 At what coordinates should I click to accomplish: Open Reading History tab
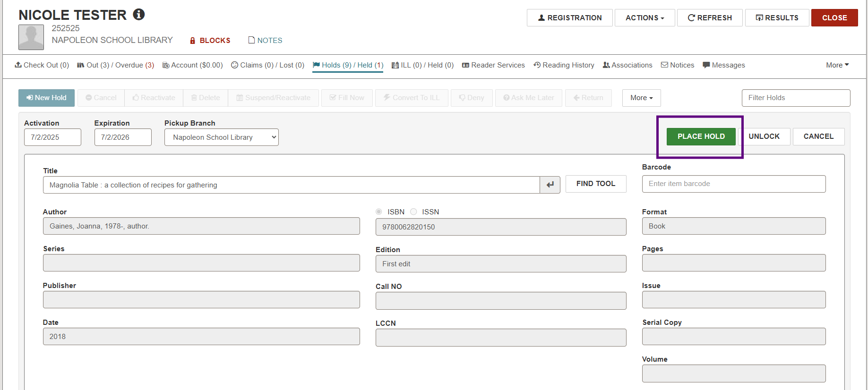[564, 65]
